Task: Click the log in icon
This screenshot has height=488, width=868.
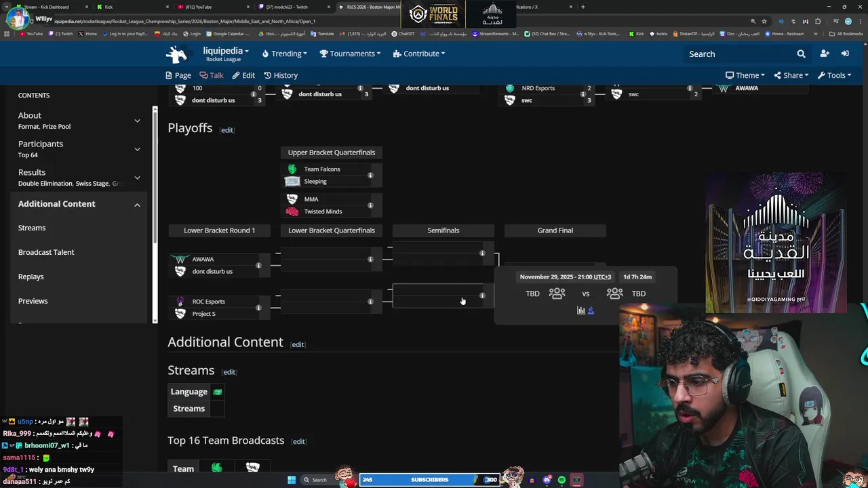Action: point(845,54)
